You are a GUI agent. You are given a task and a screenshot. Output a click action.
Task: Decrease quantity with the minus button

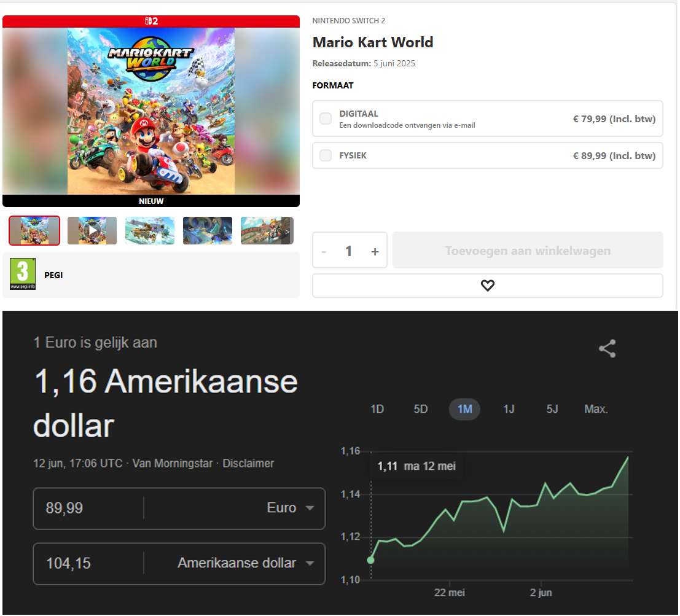(324, 251)
